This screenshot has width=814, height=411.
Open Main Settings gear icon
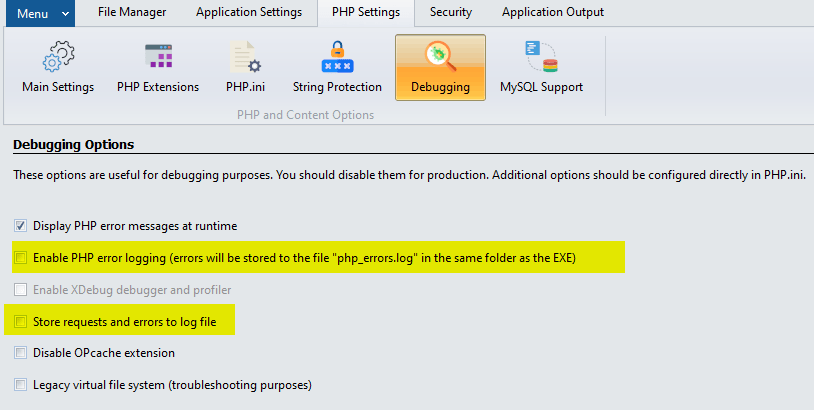tap(58, 59)
